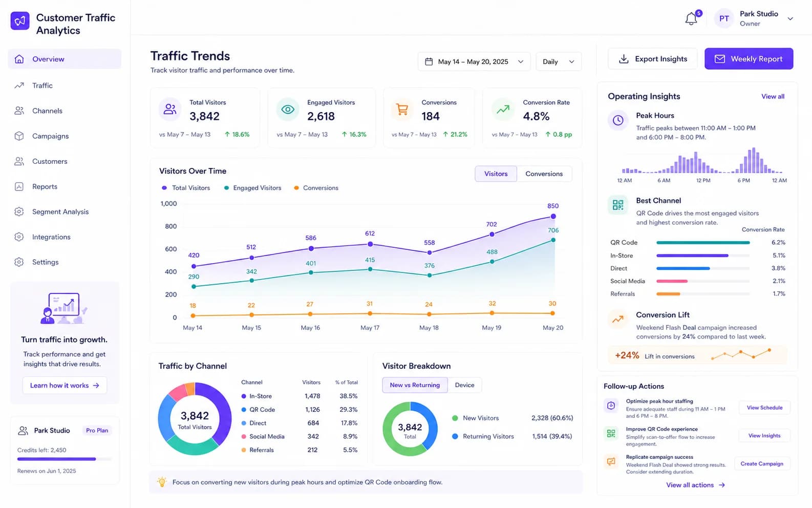Click the calendar icon in date picker

coord(429,61)
